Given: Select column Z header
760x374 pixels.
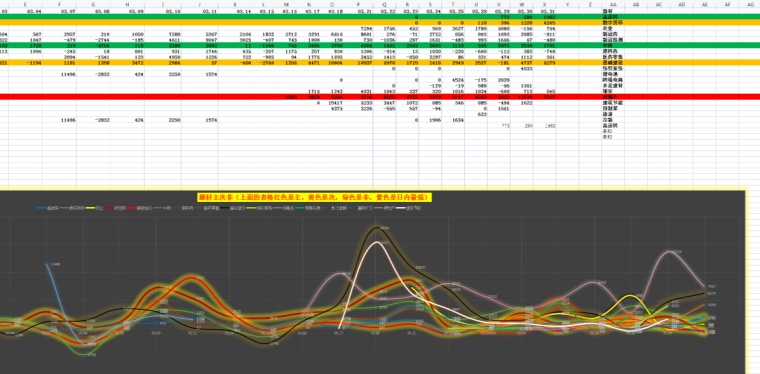Looking at the screenshot, I should pos(590,4).
